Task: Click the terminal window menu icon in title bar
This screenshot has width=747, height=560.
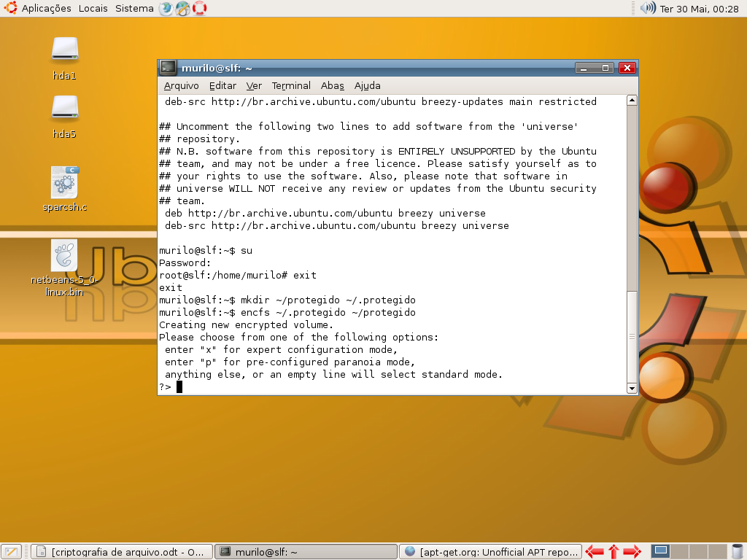Action: [x=168, y=68]
